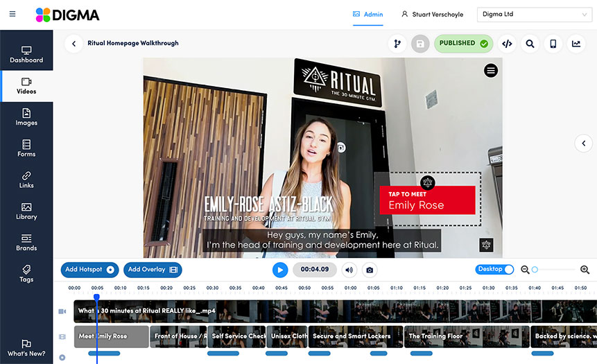This screenshot has height=364, width=597.
Task: Zoom out the timeline
Action: [x=525, y=270]
